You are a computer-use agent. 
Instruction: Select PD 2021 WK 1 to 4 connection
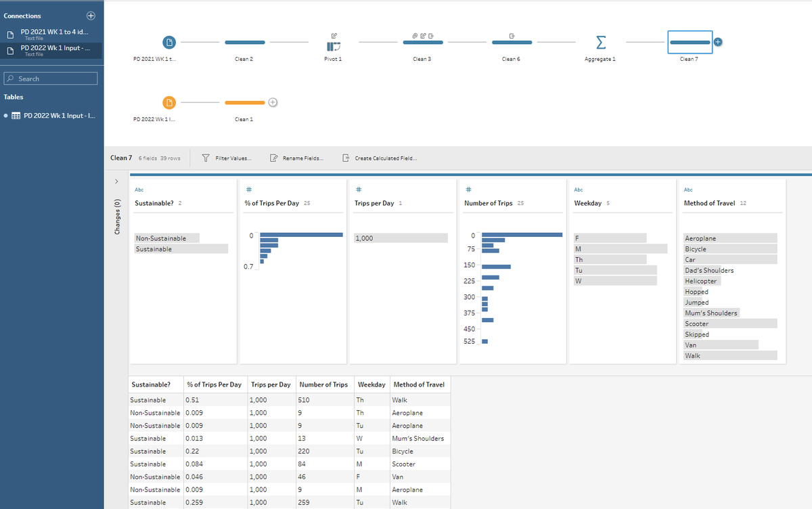[x=52, y=34]
